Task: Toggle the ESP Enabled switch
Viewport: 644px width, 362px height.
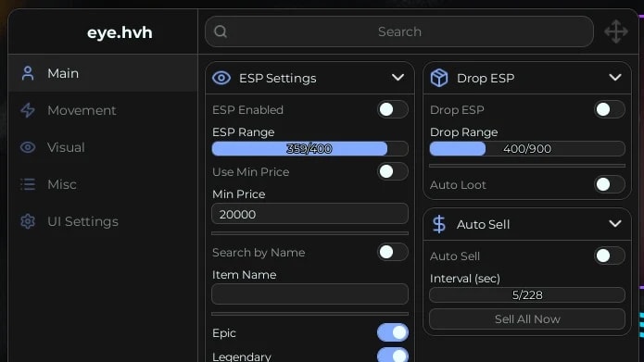Action: click(x=393, y=109)
